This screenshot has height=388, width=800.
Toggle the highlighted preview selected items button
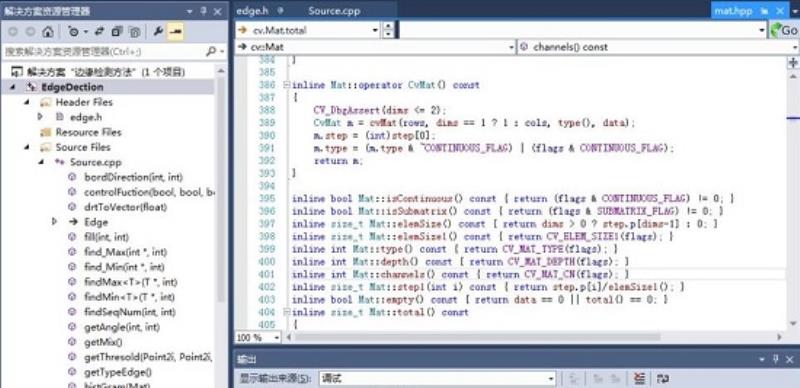[176, 32]
